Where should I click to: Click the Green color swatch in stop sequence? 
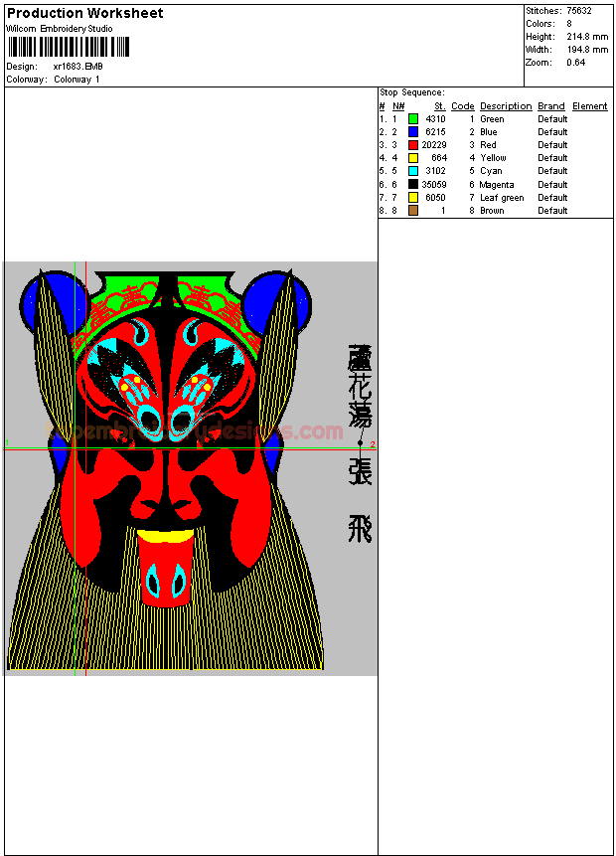pos(413,118)
